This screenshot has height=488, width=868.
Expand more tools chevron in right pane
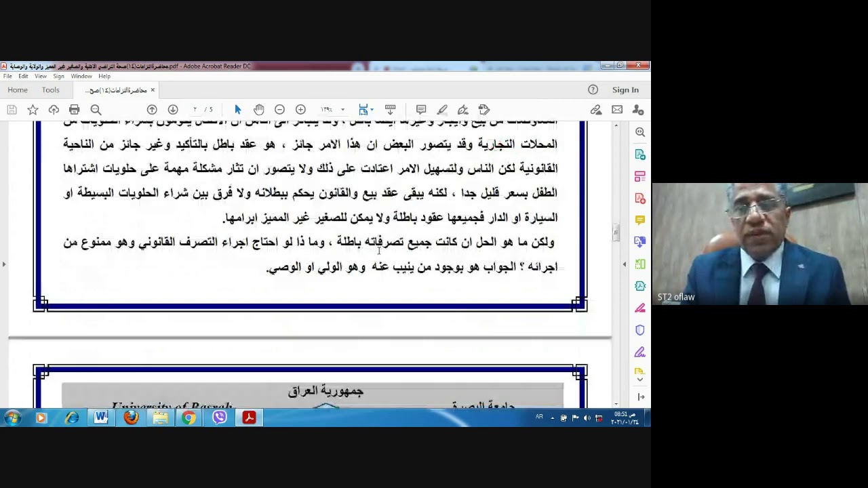(x=640, y=380)
